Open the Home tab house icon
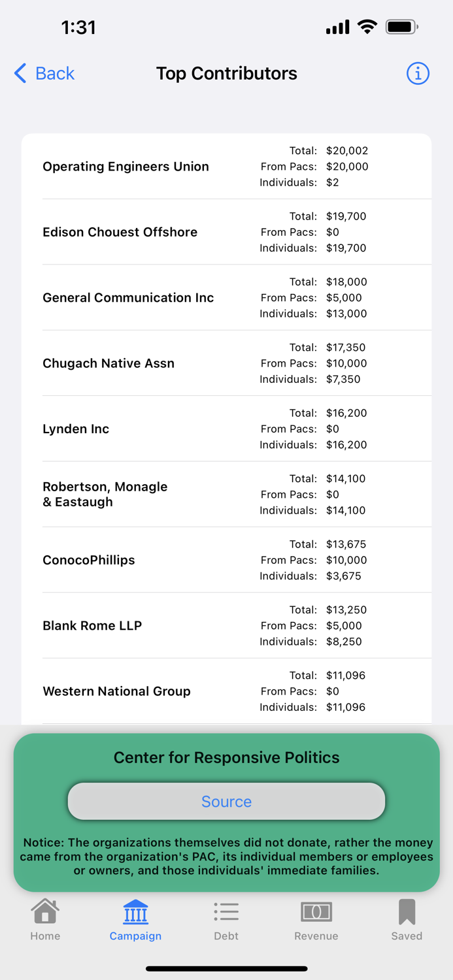 (x=45, y=912)
